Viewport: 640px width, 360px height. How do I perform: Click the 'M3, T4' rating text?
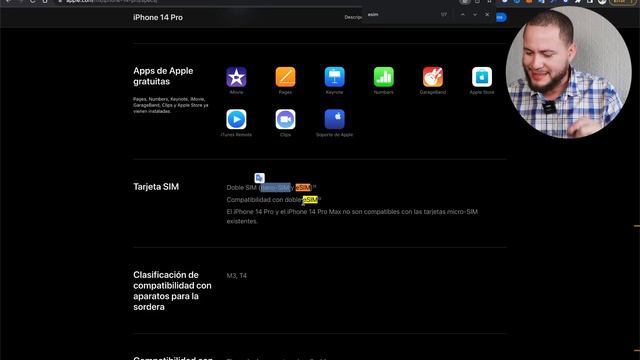coord(237,276)
